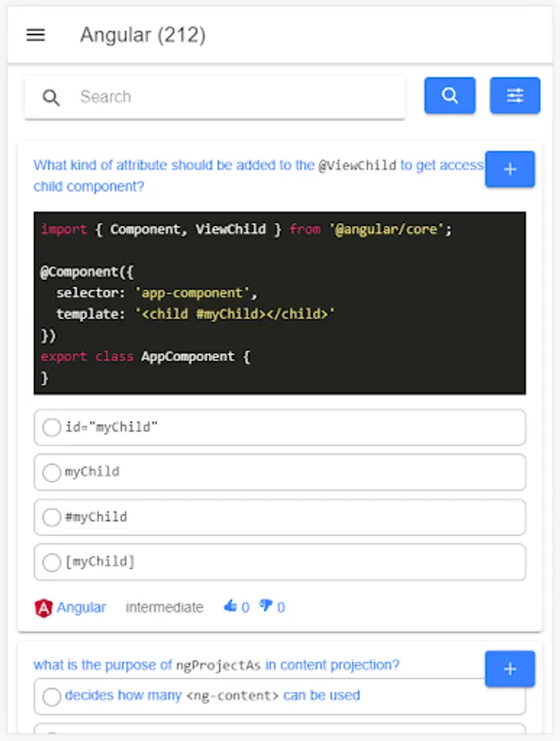Select the plain myChild answer option

tap(280, 472)
